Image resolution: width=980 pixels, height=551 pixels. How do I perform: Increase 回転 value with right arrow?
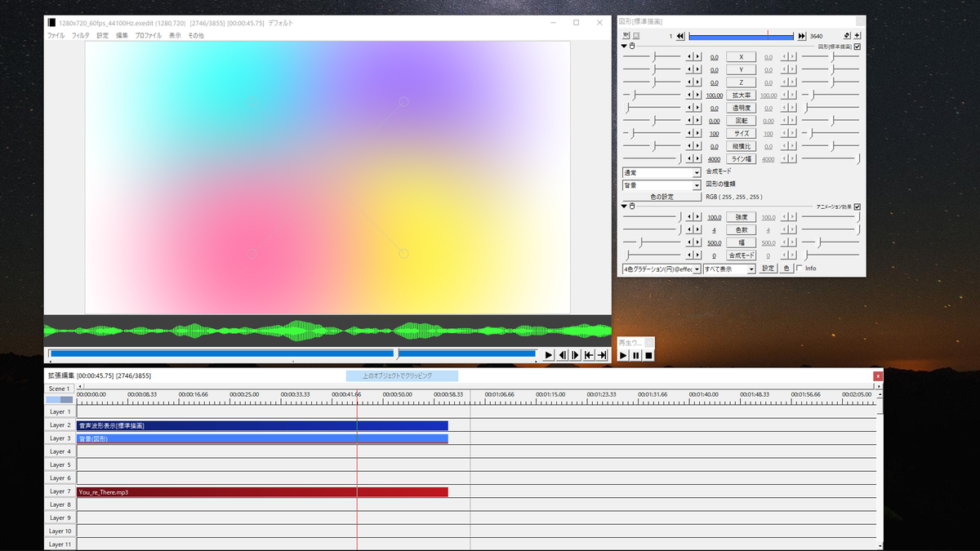697,120
